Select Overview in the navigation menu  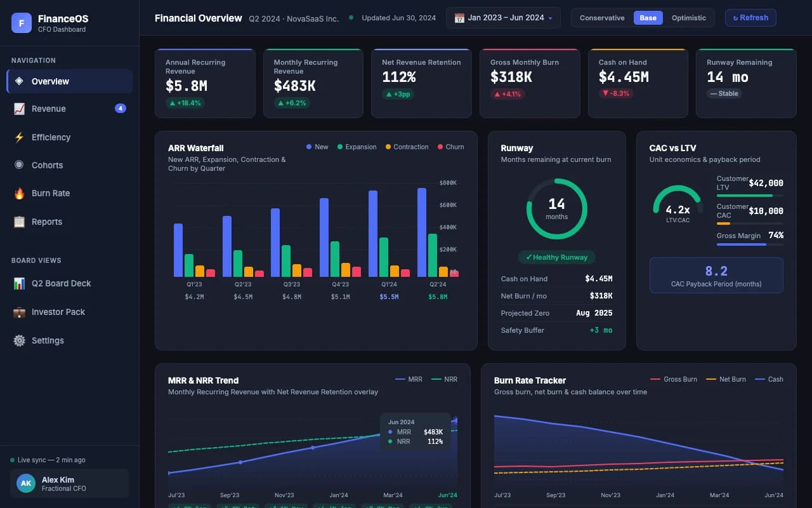tap(51, 81)
